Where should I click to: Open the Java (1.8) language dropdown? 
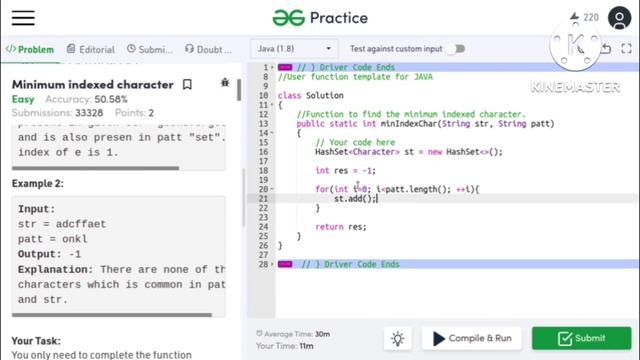294,49
